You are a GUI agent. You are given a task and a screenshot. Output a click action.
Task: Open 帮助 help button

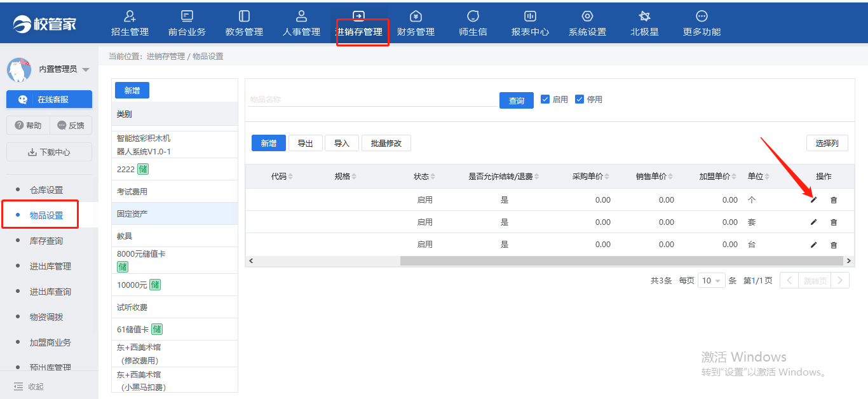[28, 125]
